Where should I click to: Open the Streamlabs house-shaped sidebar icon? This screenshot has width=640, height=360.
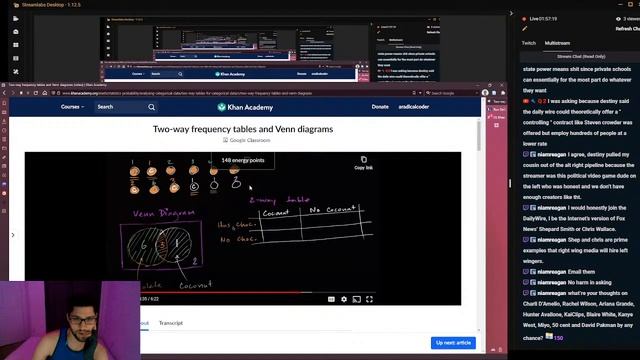16,32
